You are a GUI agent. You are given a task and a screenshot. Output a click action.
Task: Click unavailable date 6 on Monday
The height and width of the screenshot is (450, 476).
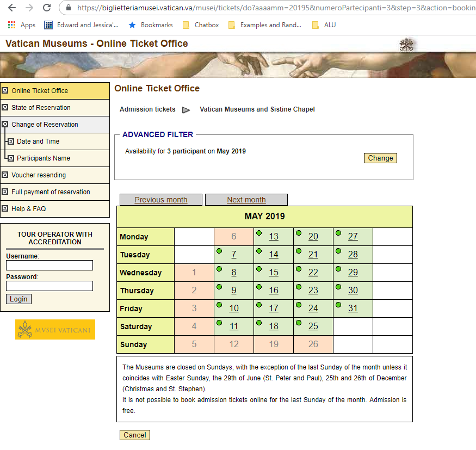coord(234,236)
